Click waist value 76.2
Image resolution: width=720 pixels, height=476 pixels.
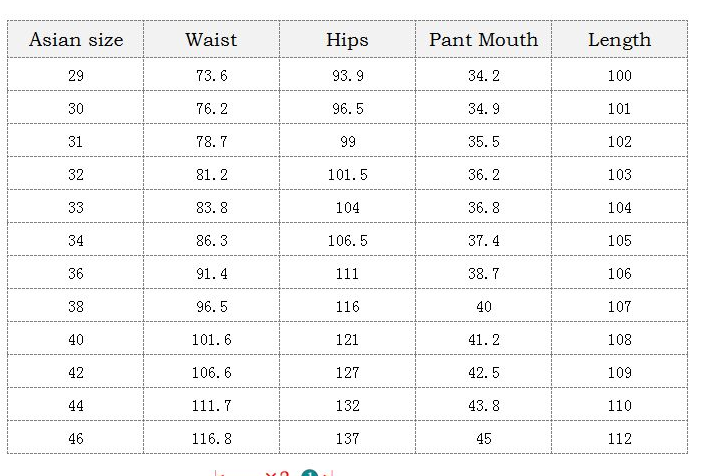tap(211, 109)
